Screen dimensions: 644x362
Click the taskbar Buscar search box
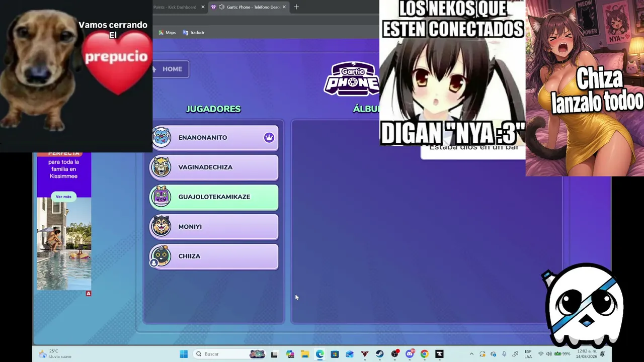pos(230,354)
